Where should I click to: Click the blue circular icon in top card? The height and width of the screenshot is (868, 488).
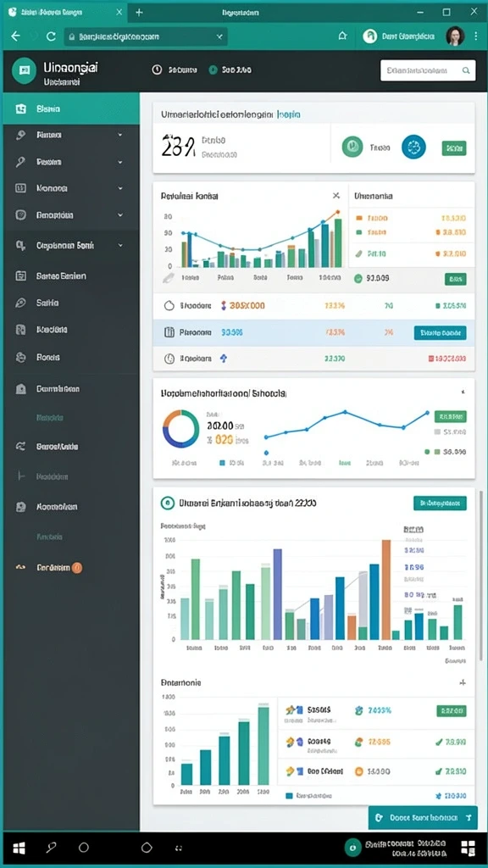tap(413, 147)
